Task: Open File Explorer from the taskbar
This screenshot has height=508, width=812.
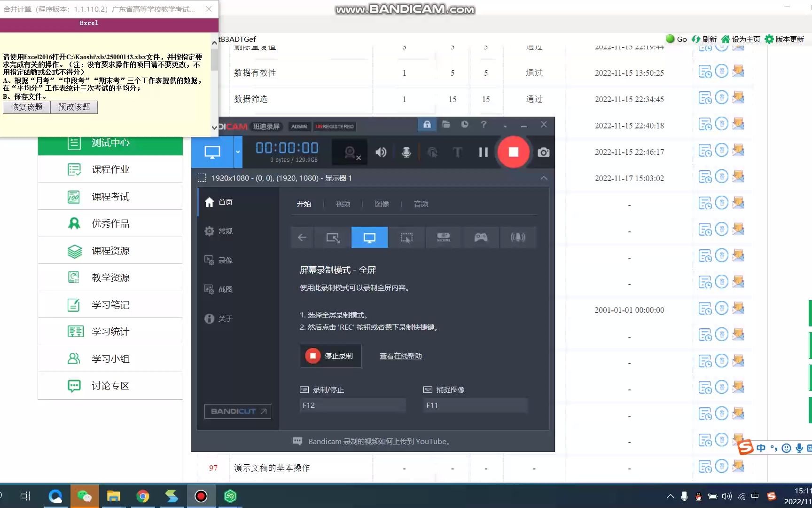Action: pos(114,496)
